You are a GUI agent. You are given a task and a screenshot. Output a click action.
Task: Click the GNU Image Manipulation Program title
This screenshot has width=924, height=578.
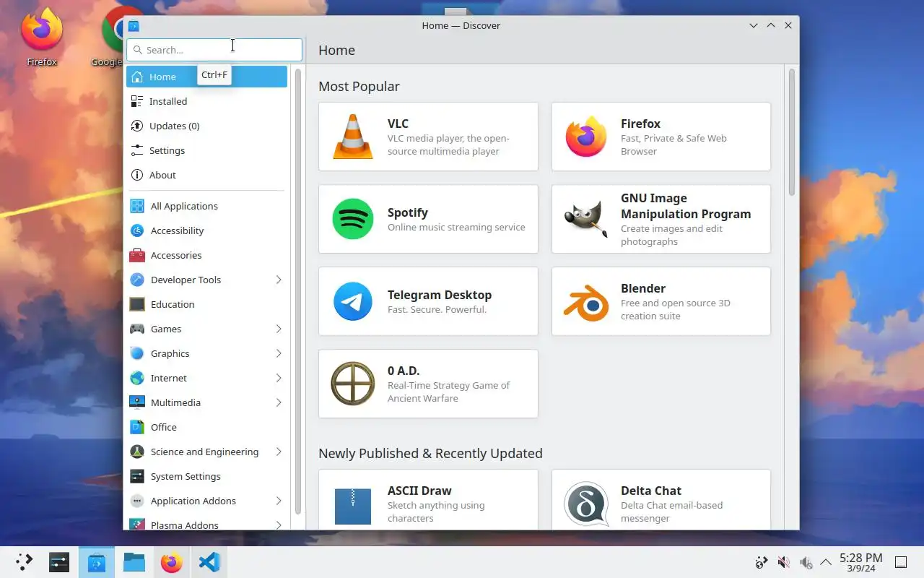click(x=686, y=206)
